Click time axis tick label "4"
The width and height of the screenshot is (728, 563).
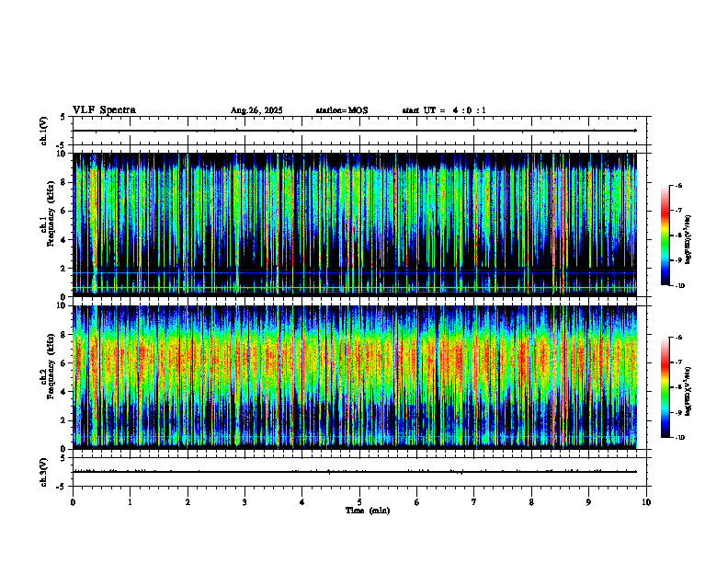pyautogui.click(x=302, y=502)
